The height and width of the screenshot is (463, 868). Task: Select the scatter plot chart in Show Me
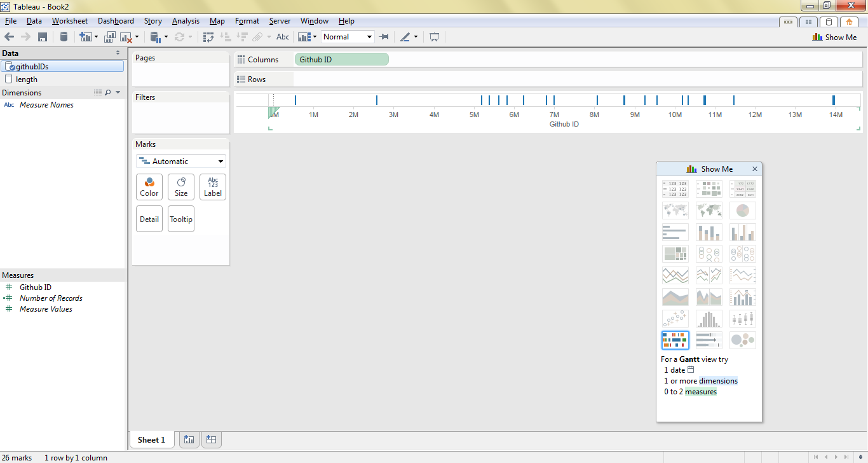(x=675, y=319)
